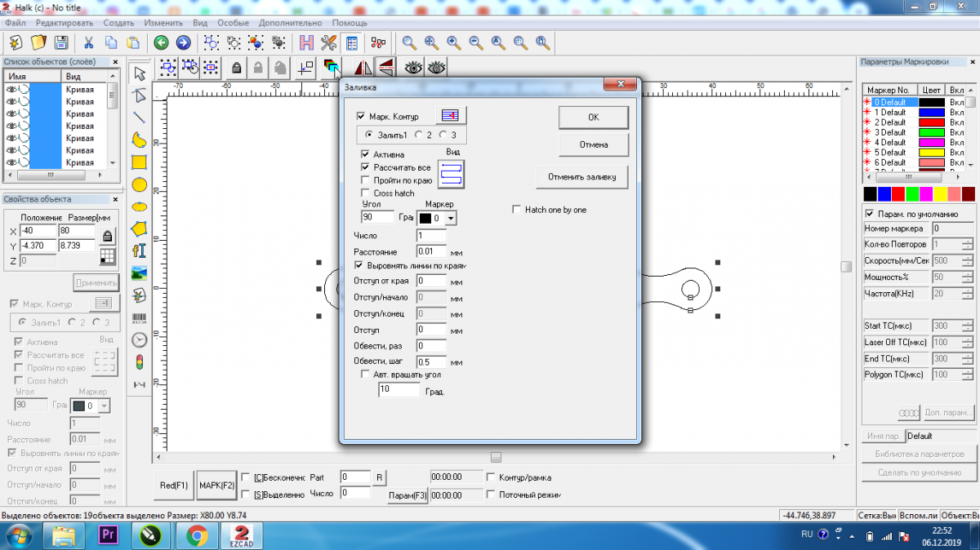
Task: Select the text tool in left toolbar
Action: (x=140, y=251)
